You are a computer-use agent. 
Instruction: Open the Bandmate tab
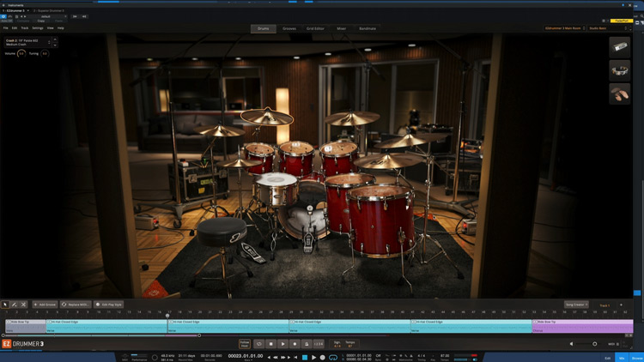point(368,28)
